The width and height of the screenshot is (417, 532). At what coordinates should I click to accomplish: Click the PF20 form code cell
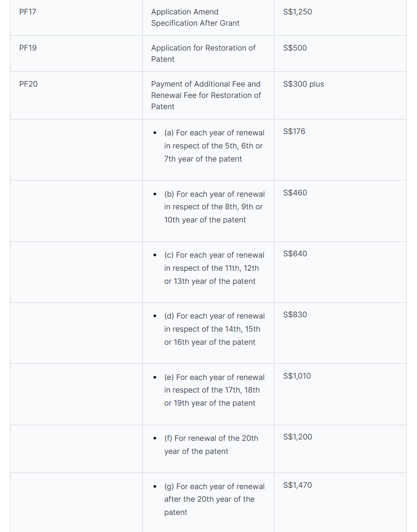coord(28,84)
